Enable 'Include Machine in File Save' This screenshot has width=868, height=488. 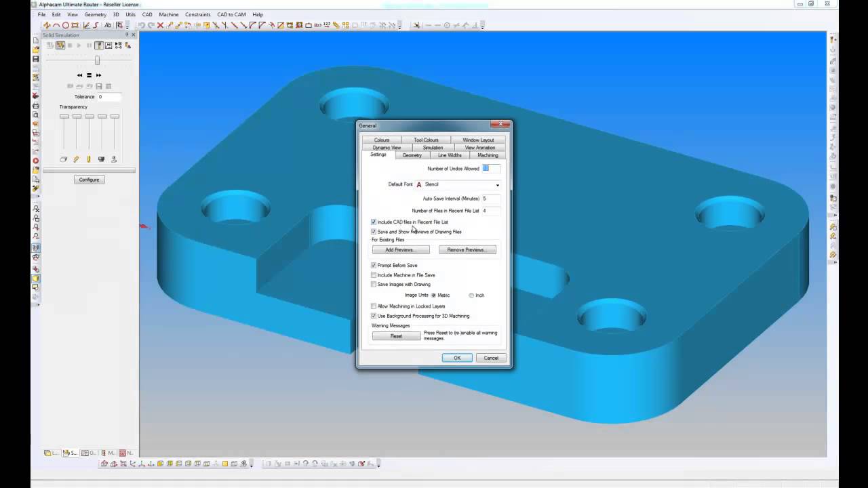click(x=374, y=275)
